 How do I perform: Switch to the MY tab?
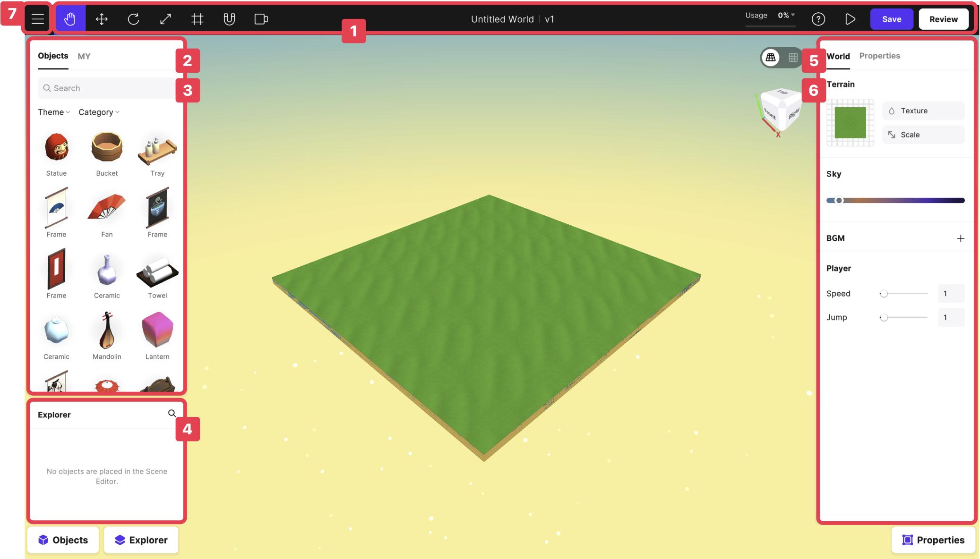(84, 55)
